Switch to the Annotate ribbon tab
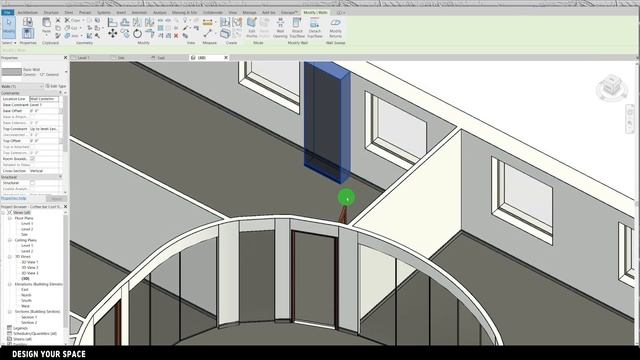The image size is (640, 360). click(139, 13)
